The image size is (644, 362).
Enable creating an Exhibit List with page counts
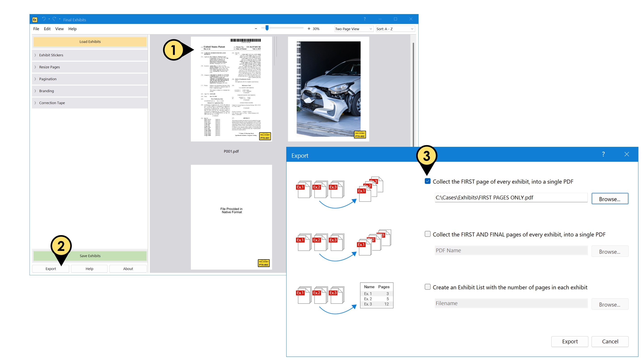pyautogui.click(x=428, y=287)
